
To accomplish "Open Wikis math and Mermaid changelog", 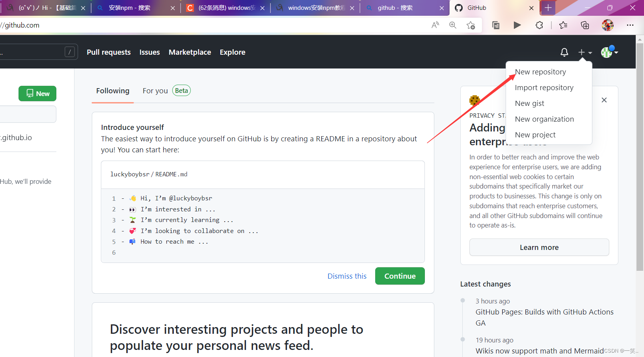I will [540, 351].
